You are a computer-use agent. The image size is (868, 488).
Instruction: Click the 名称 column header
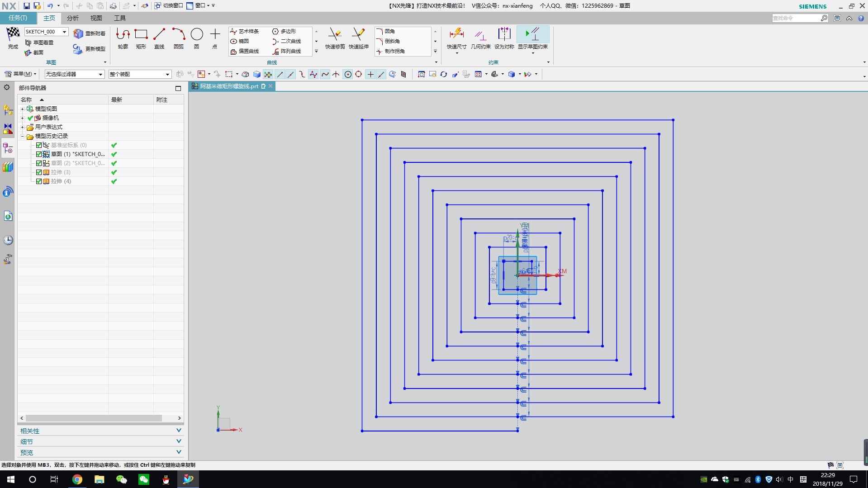click(63, 99)
